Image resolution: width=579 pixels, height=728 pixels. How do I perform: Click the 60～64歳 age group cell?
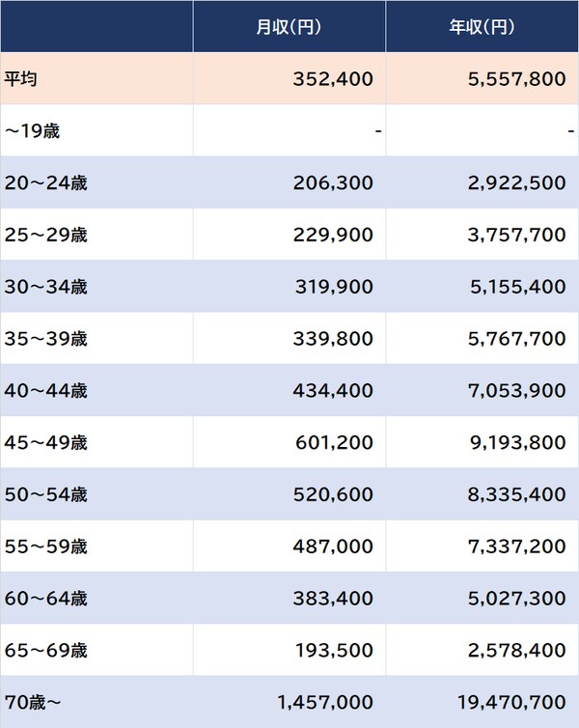point(45,599)
